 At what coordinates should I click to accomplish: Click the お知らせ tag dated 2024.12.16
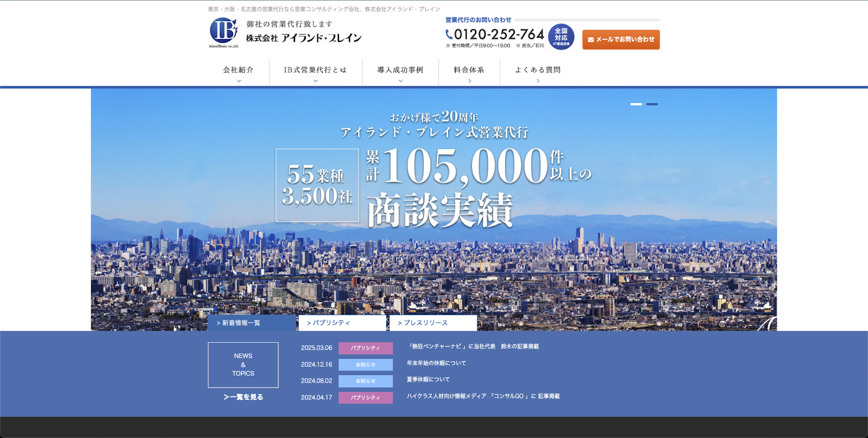tap(365, 365)
